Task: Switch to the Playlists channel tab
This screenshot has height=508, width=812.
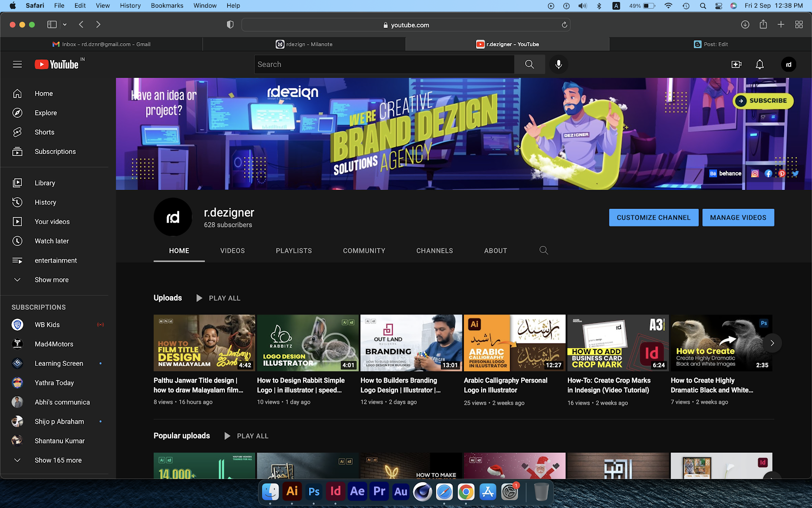Action: click(x=294, y=251)
